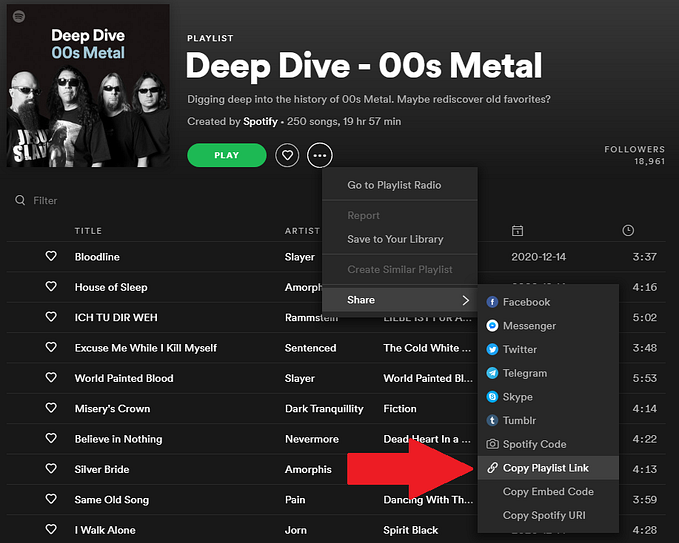
Task: Click the Tumblr icon in Share
Action: [492, 420]
